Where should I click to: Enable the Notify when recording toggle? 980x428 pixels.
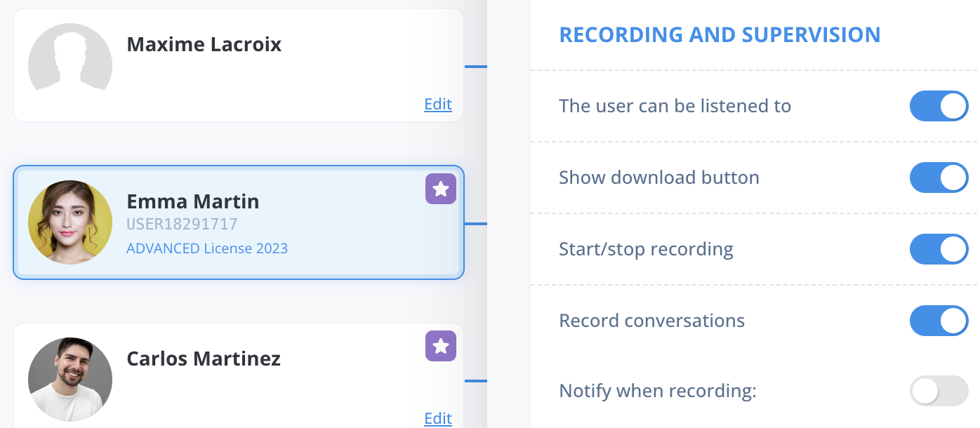coord(939,391)
